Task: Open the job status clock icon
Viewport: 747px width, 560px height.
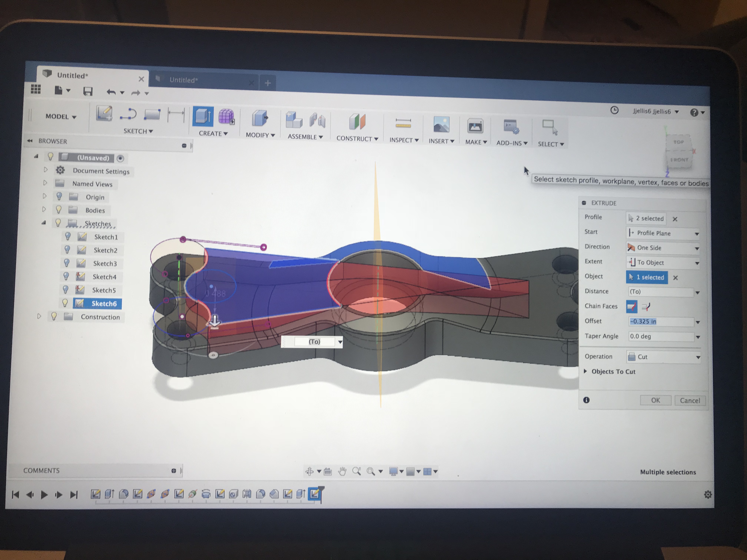Action: 614,110
